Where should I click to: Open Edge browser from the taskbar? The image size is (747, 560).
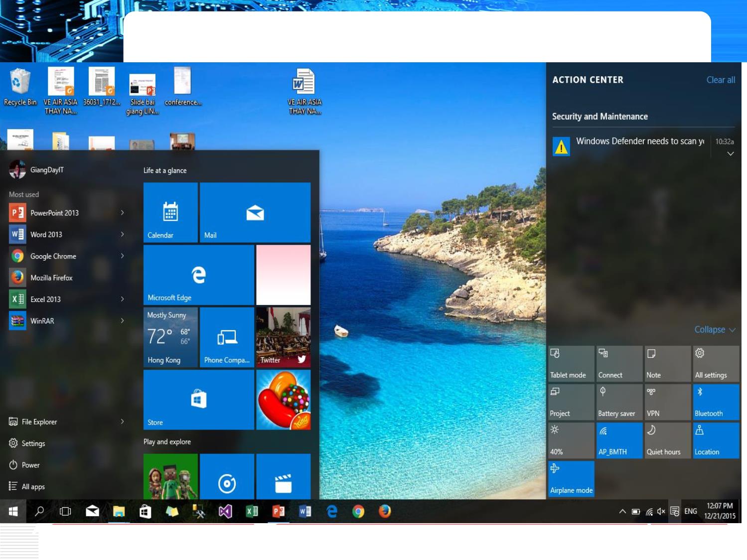click(332, 511)
